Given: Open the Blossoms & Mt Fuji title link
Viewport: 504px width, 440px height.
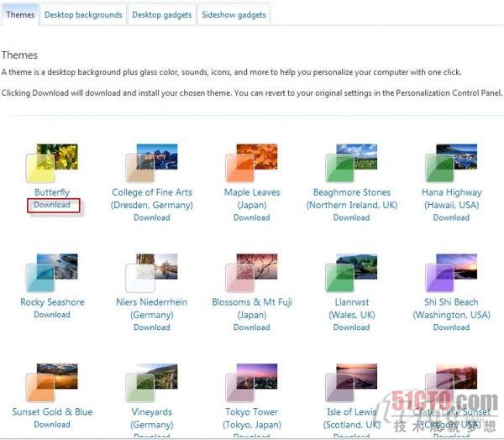Looking at the screenshot, I should point(252,308).
